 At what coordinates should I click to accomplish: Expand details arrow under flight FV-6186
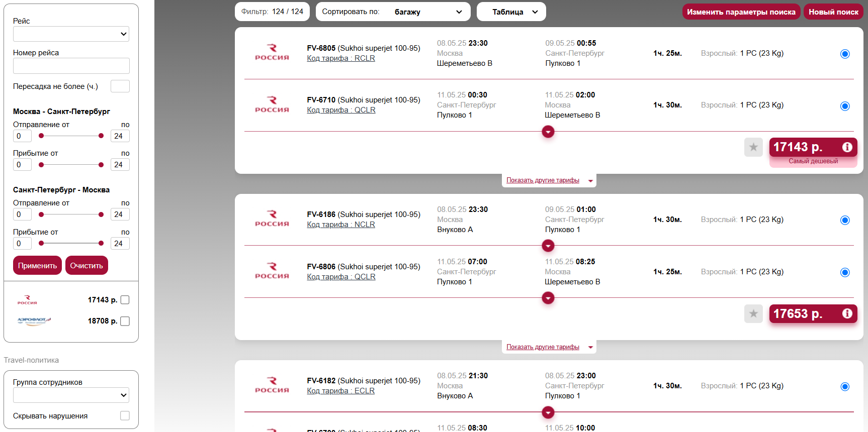548,246
